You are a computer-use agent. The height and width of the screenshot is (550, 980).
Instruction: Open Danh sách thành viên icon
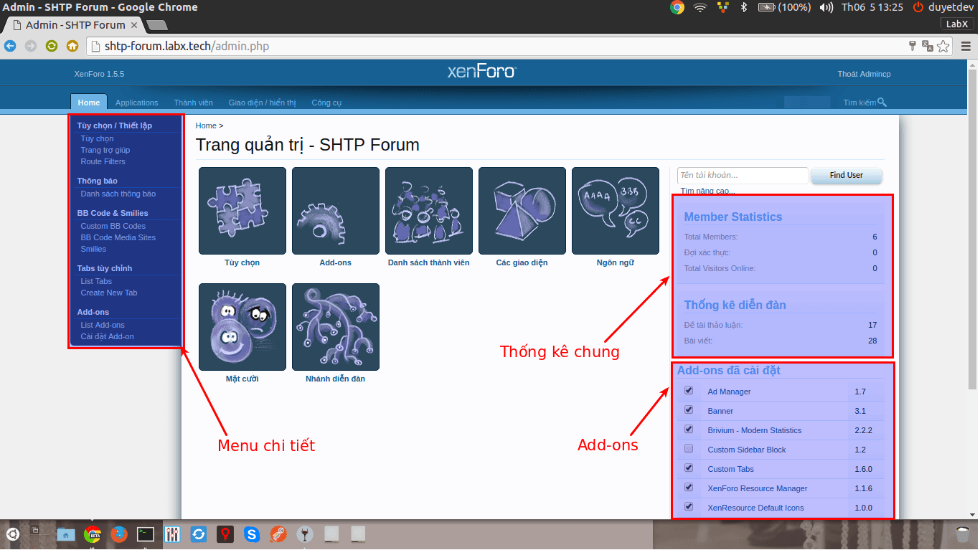pos(428,211)
